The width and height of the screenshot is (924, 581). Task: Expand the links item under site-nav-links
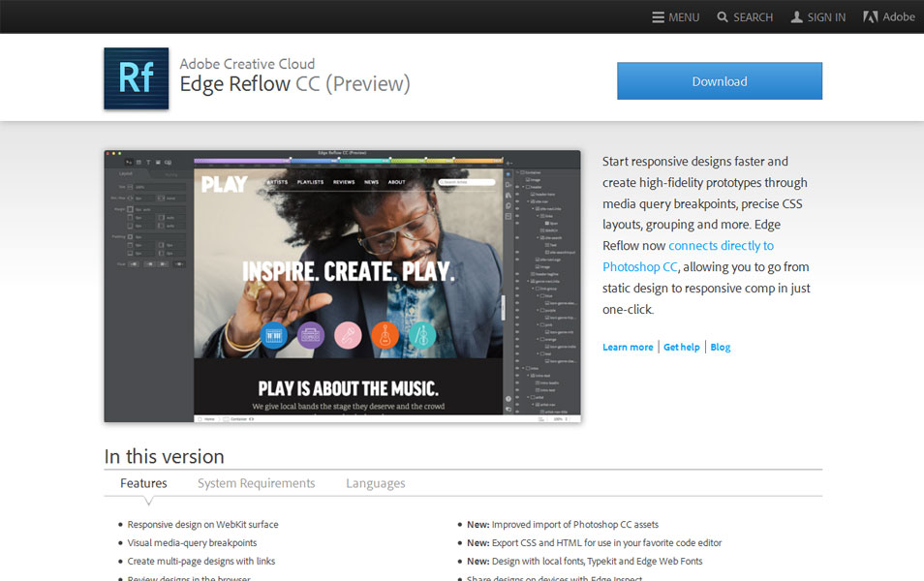point(536,214)
